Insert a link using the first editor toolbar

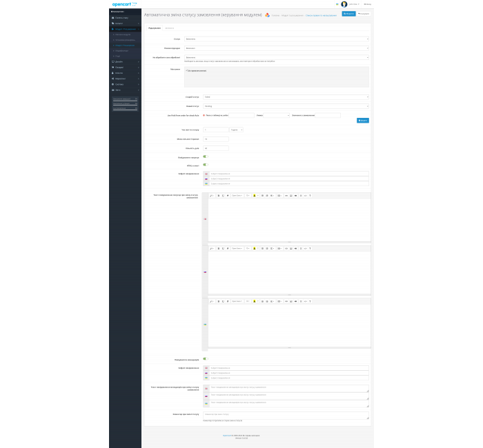[286, 196]
